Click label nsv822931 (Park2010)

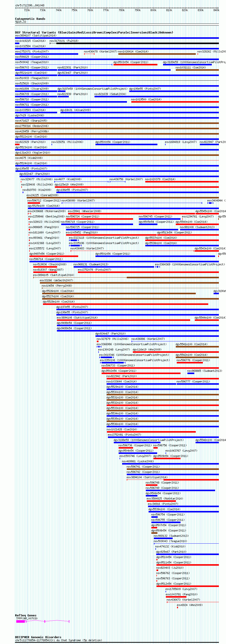pyautogui.click(x=73, y=67)
